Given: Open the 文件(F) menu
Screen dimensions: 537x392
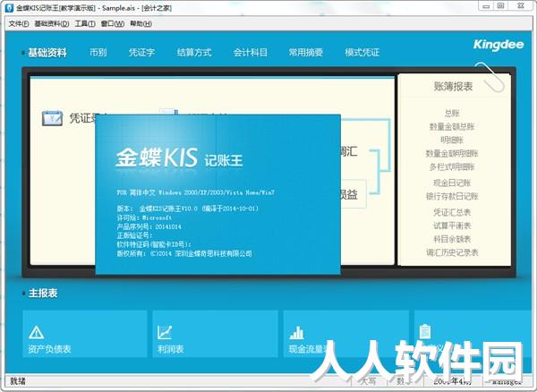Looking at the screenshot, I should 19,23.
